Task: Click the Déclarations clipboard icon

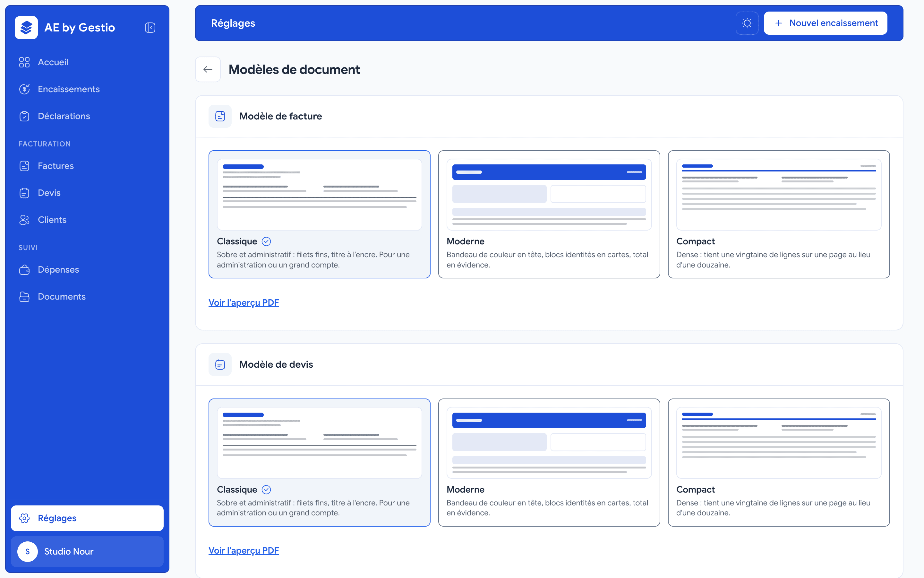Action: coord(24,116)
